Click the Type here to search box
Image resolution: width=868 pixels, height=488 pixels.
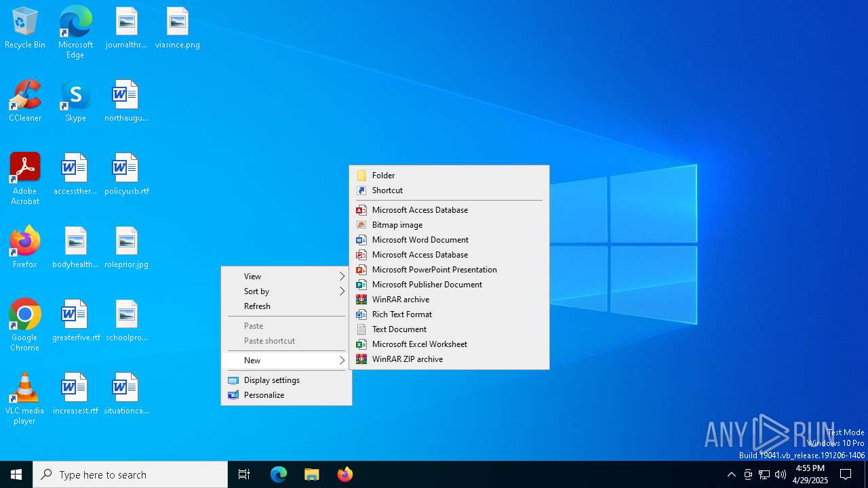point(130,474)
